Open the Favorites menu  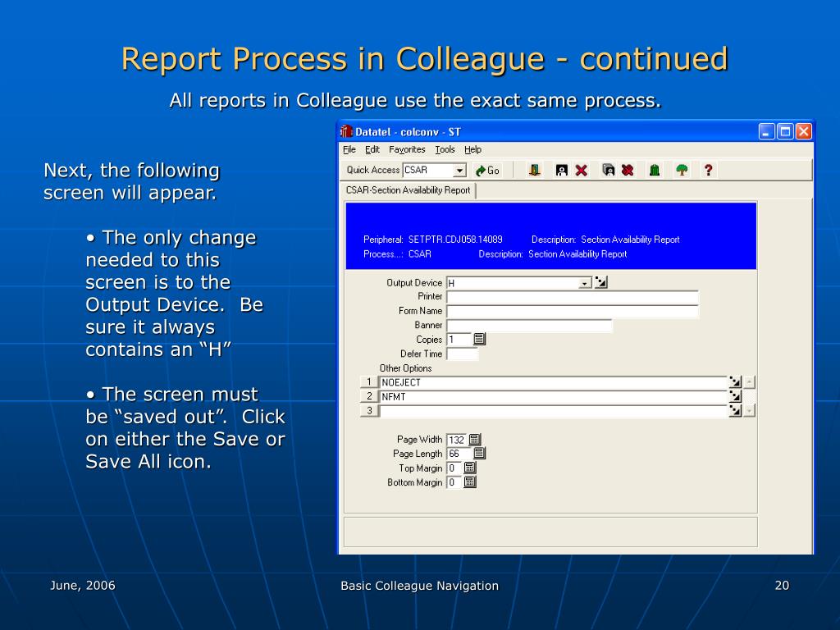[x=407, y=149]
